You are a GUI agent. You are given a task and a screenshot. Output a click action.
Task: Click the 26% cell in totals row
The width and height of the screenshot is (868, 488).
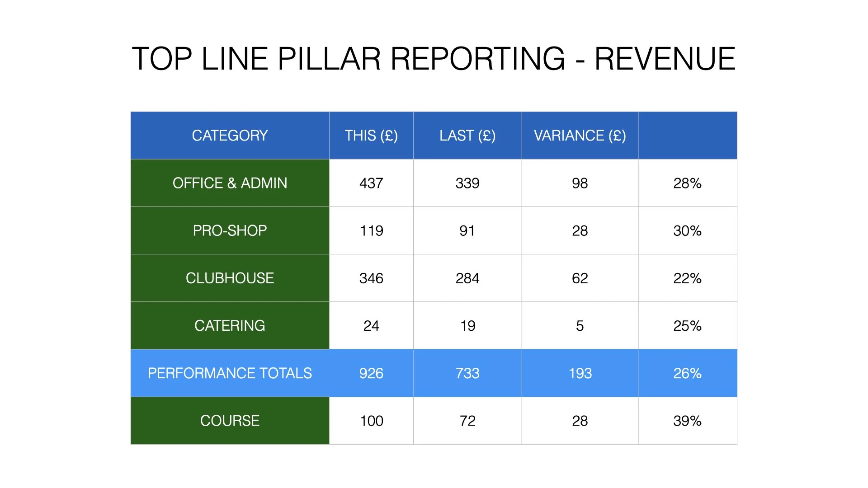coord(687,373)
